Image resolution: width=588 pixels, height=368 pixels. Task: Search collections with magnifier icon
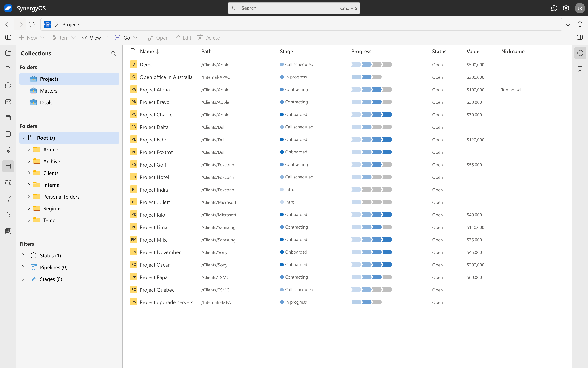pos(114,54)
